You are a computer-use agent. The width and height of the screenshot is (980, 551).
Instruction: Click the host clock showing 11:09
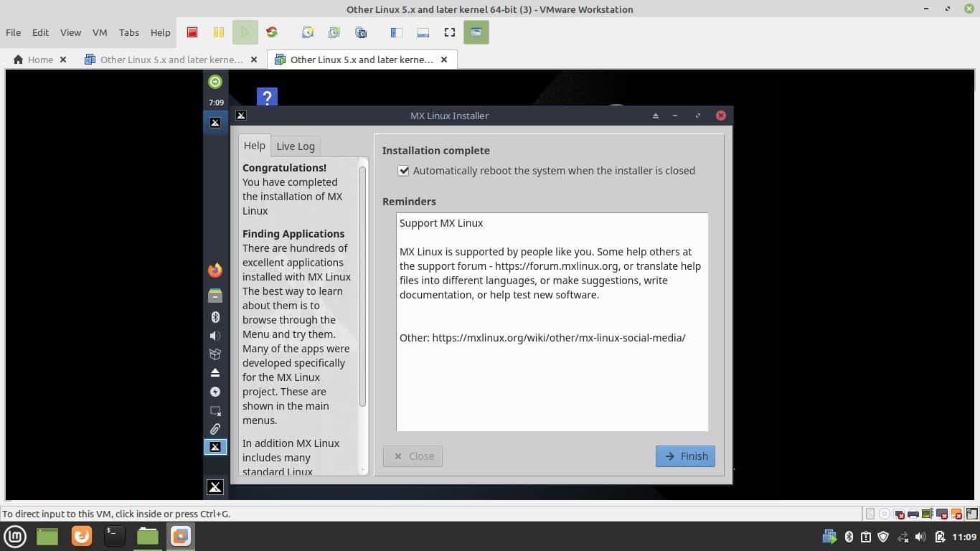coord(964,537)
